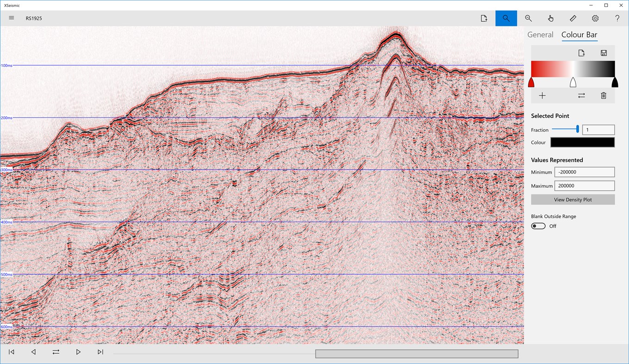Image resolution: width=629 pixels, height=364 pixels.
Task: Select the measure ruler tool
Action: [573, 18]
